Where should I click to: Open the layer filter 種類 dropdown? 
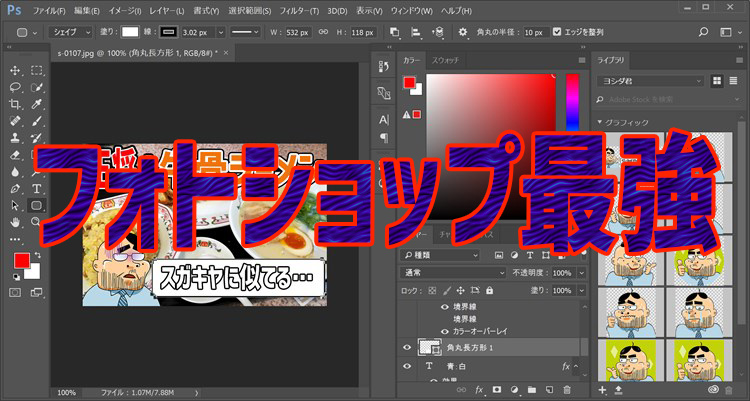click(440, 256)
